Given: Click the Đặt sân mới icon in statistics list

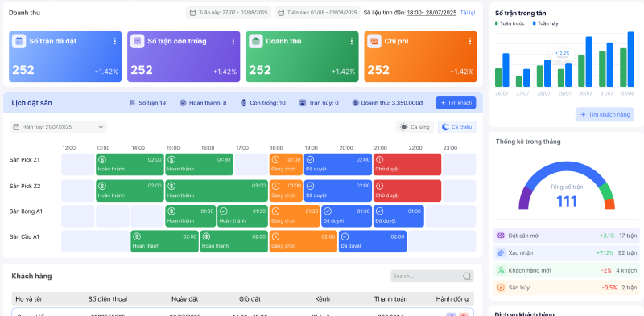Looking at the screenshot, I should click(x=501, y=236).
